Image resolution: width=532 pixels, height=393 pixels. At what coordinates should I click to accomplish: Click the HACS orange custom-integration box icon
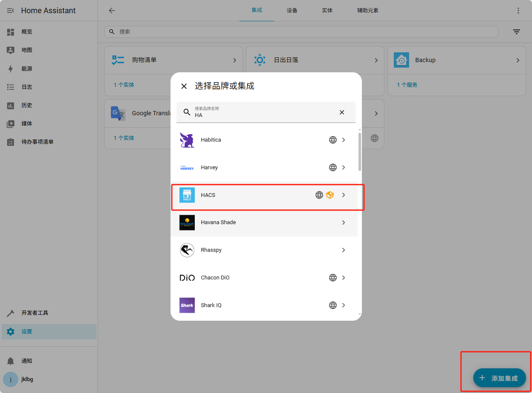click(330, 195)
